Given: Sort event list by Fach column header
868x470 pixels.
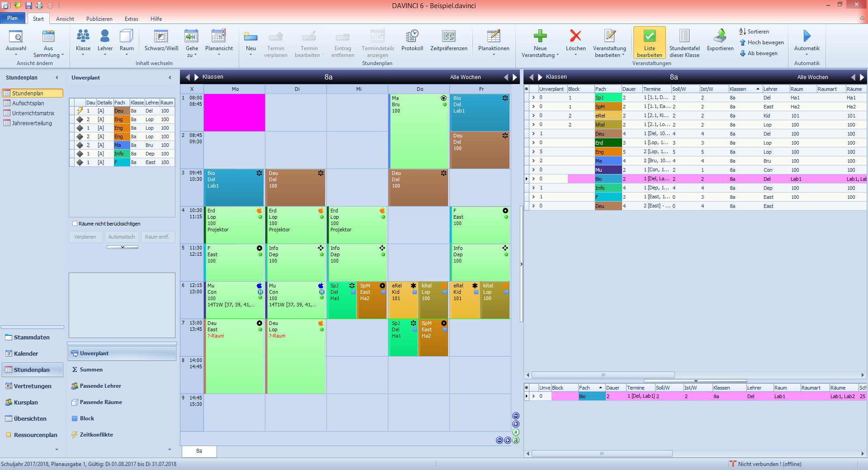Looking at the screenshot, I should point(608,89).
